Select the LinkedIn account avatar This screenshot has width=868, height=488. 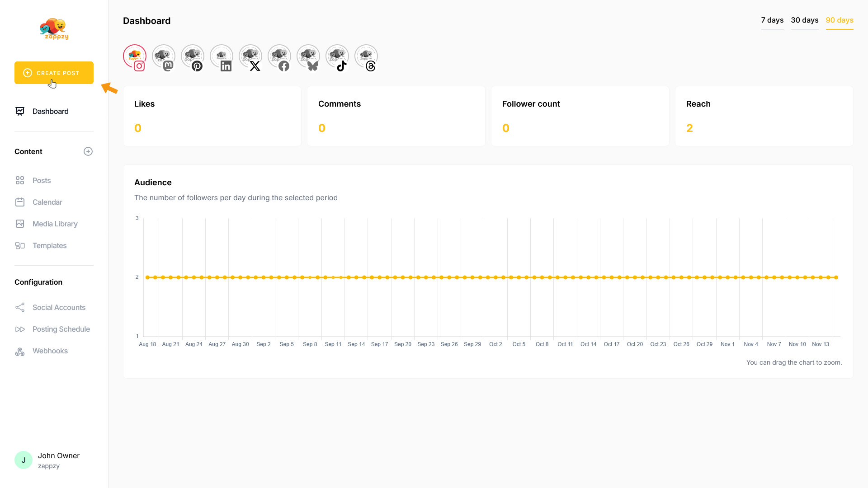[222, 56]
